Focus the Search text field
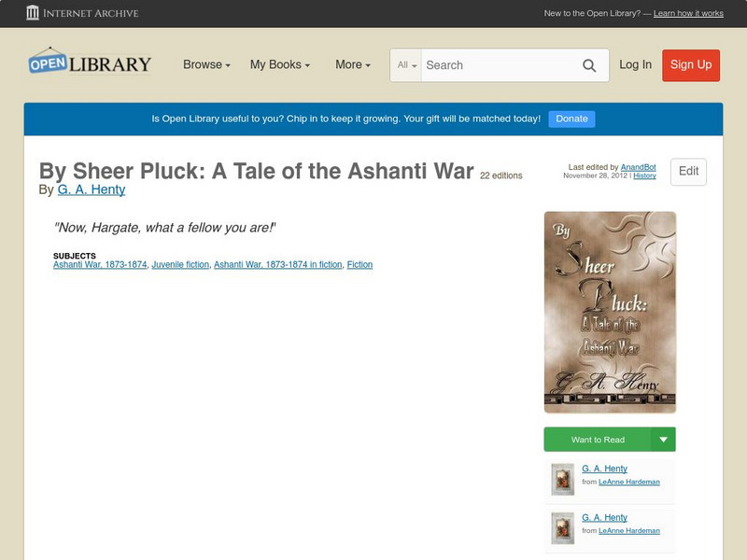 497,65
